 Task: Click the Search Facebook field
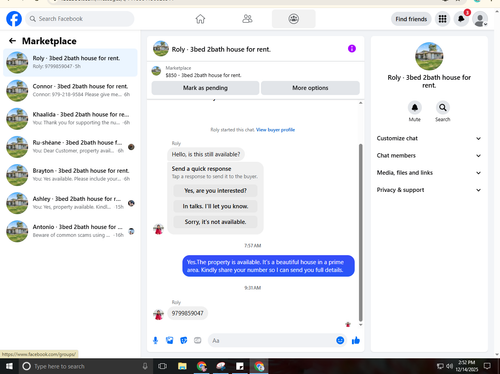click(80, 19)
